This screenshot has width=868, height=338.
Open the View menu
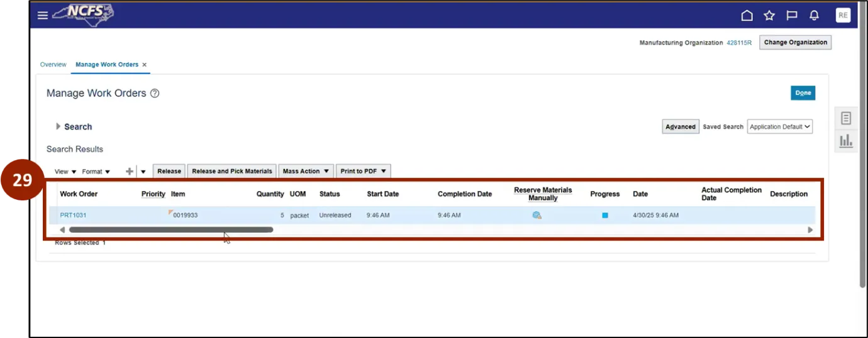[65, 171]
